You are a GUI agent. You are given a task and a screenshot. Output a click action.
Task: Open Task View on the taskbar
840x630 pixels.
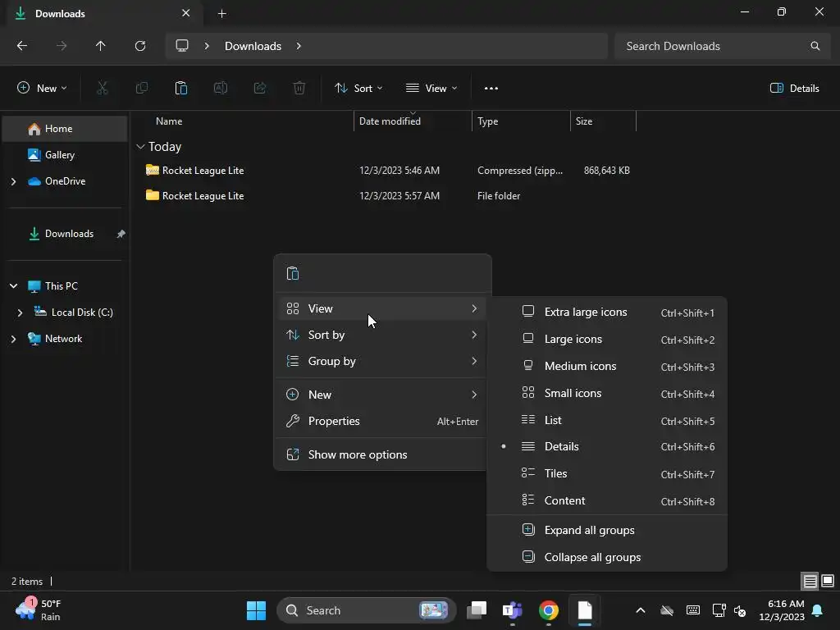pos(477,610)
